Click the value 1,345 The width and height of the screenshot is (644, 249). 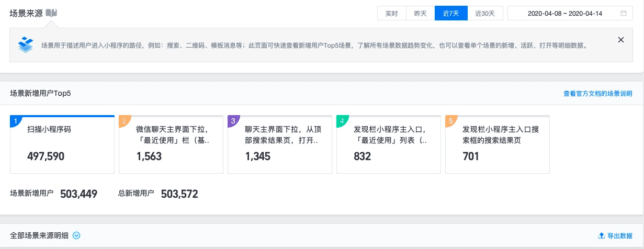tap(258, 156)
